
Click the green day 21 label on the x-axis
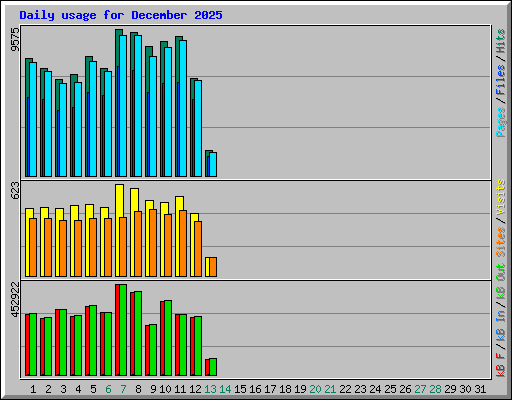[x=330, y=389]
